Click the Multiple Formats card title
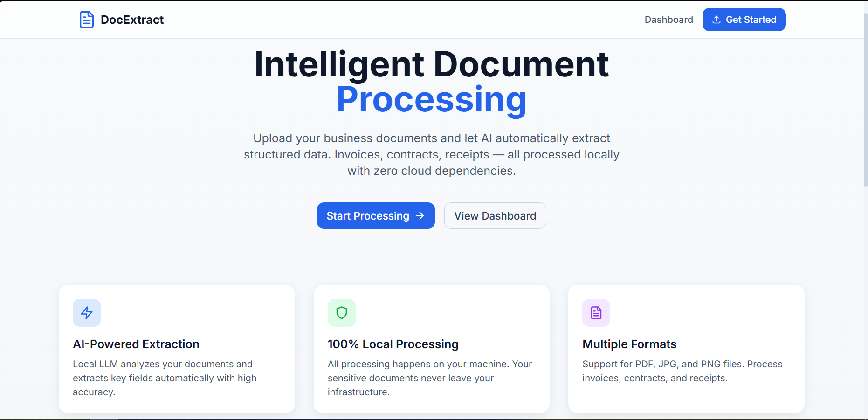The width and height of the screenshot is (868, 420). (629, 344)
